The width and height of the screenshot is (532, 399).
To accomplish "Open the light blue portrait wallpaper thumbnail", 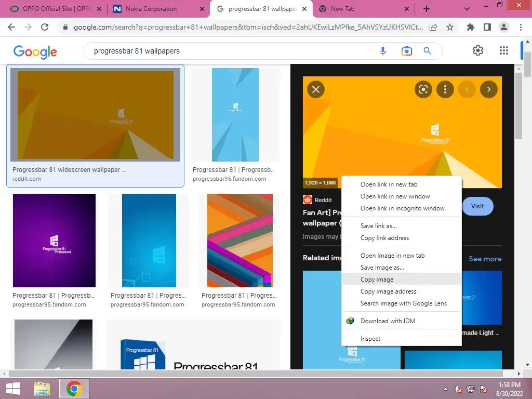I will (x=235, y=115).
